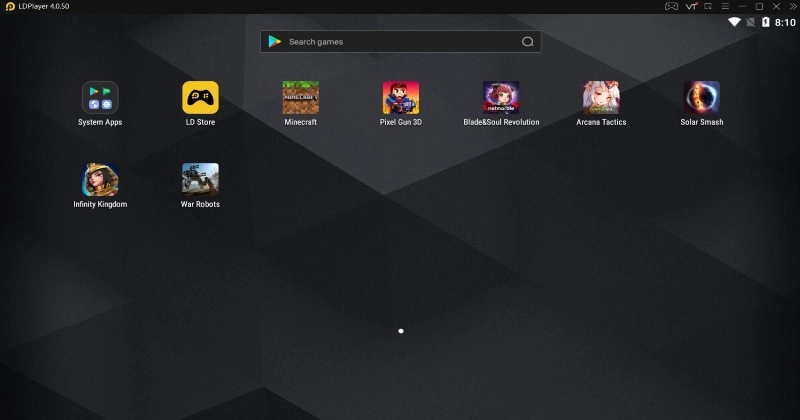Viewport: 800px width, 420px height.
Task: Launch Solar Smash
Action: [x=702, y=97]
